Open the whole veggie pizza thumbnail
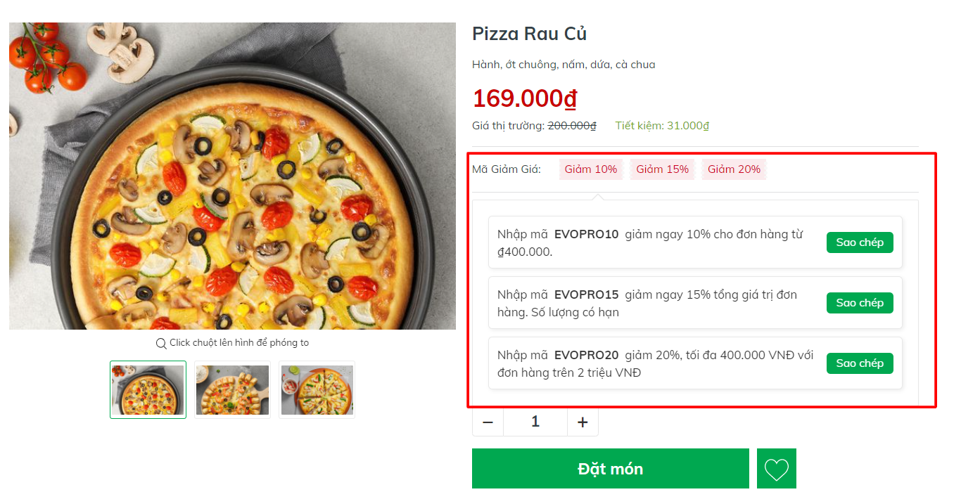This screenshot has width=980, height=492. coord(148,389)
